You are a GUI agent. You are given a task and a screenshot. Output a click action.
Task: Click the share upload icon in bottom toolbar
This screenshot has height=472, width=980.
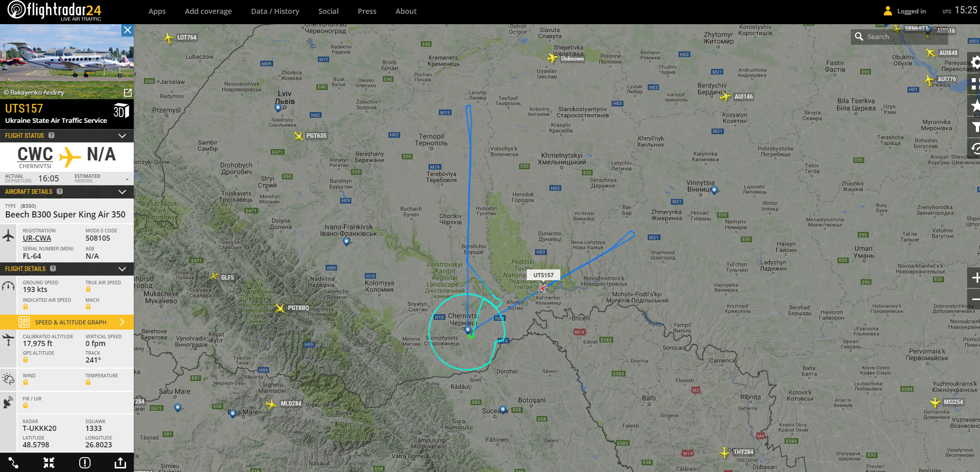120,463
